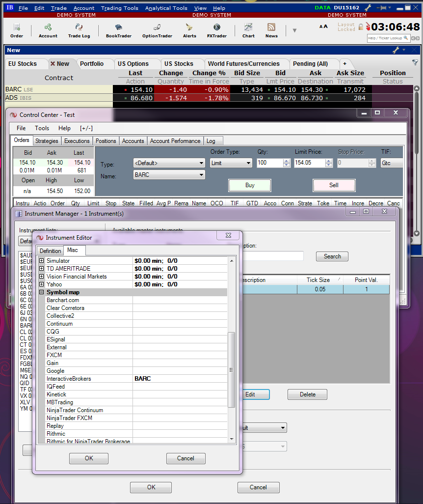
Task: Open the Order Type Limit dropdown
Action: coord(231,163)
